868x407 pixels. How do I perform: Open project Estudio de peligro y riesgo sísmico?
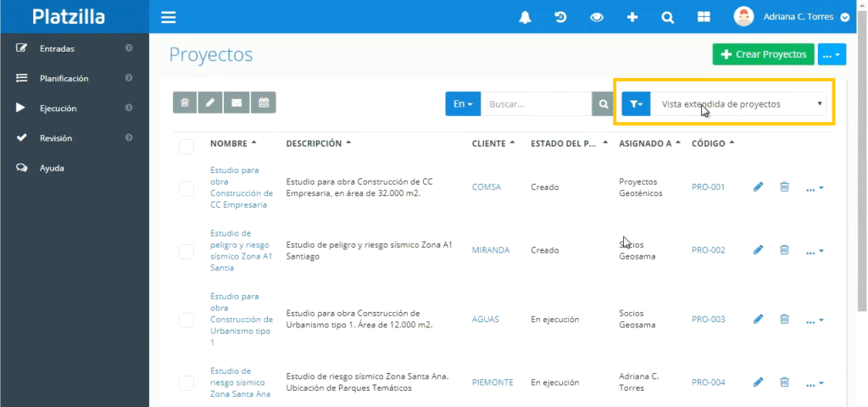click(x=242, y=250)
